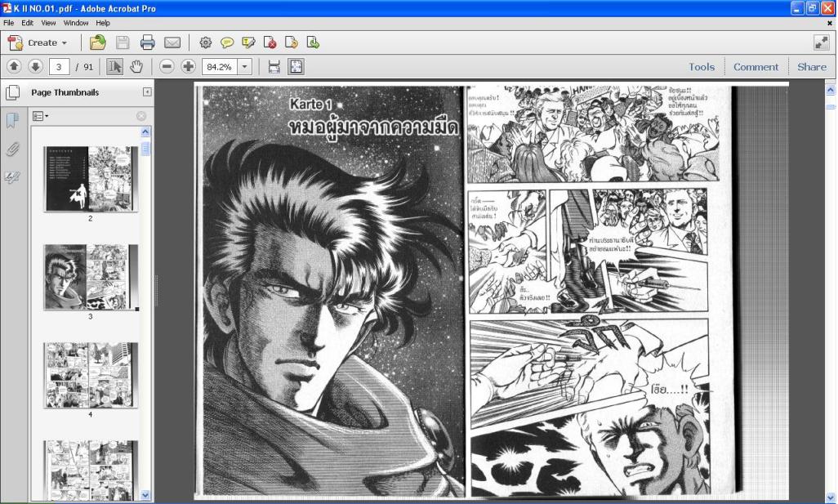Viewport: 838px width, 504px height.
Task: Toggle the Page Thumbnails panel icon
Action: pyautogui.click(x=13, y=92)
